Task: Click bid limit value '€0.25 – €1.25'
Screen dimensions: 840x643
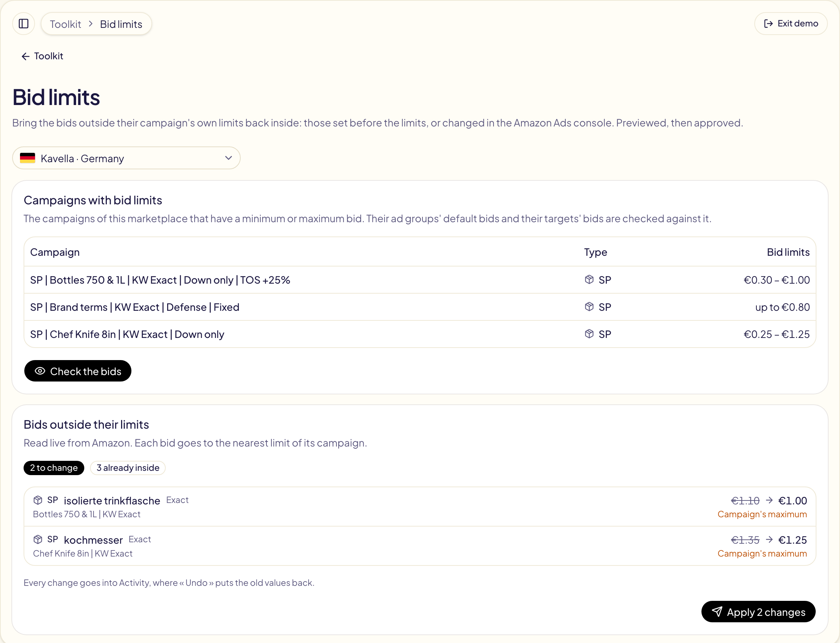Action: pos(776,334)
